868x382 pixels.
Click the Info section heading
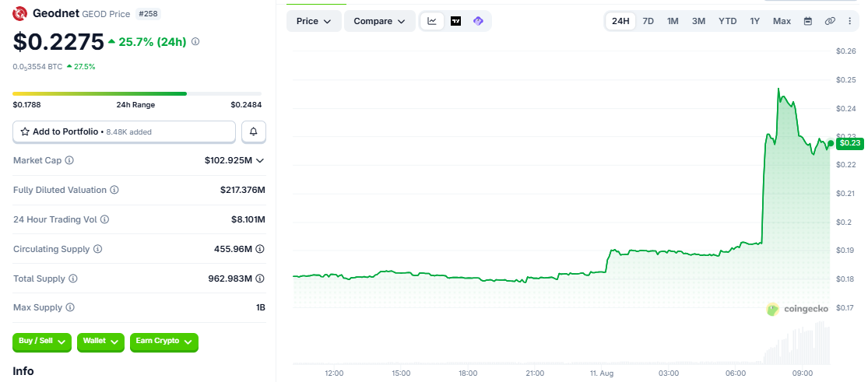coord(23,371)
